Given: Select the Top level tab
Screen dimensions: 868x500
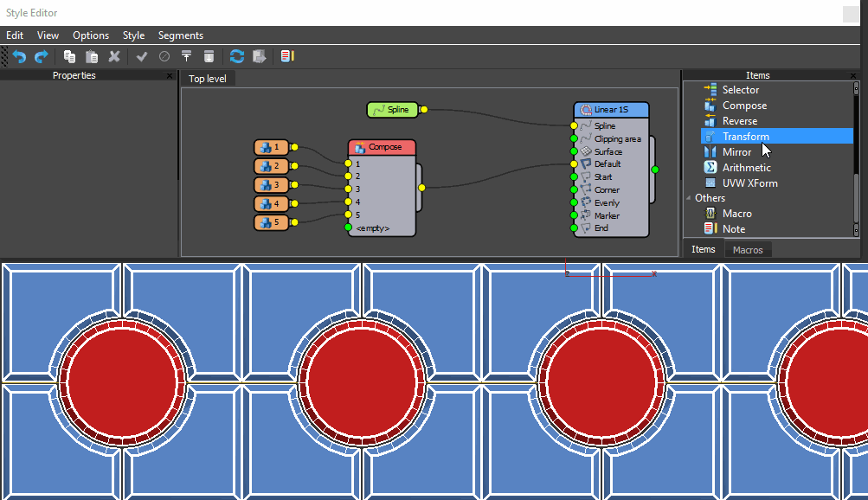Looking at the screenshot, I should click(208, 79).
